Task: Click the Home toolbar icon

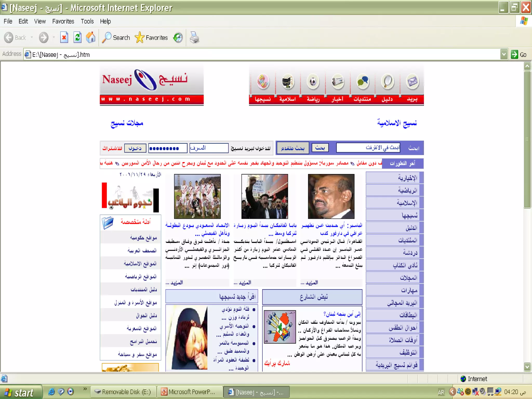Action: tap(91, 38)
